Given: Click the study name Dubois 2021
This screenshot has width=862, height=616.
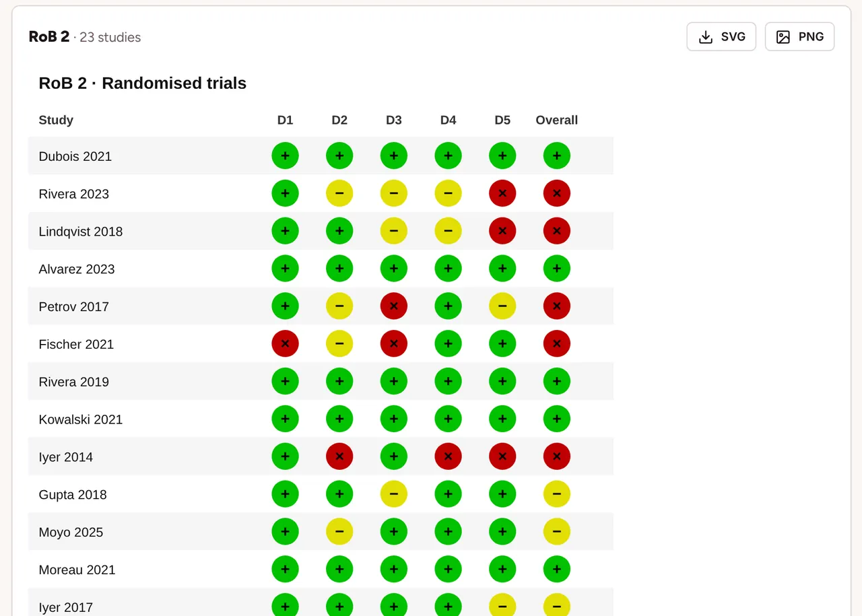Looking at the screenshot, I should pyautogui.click(x=75, y=156).
